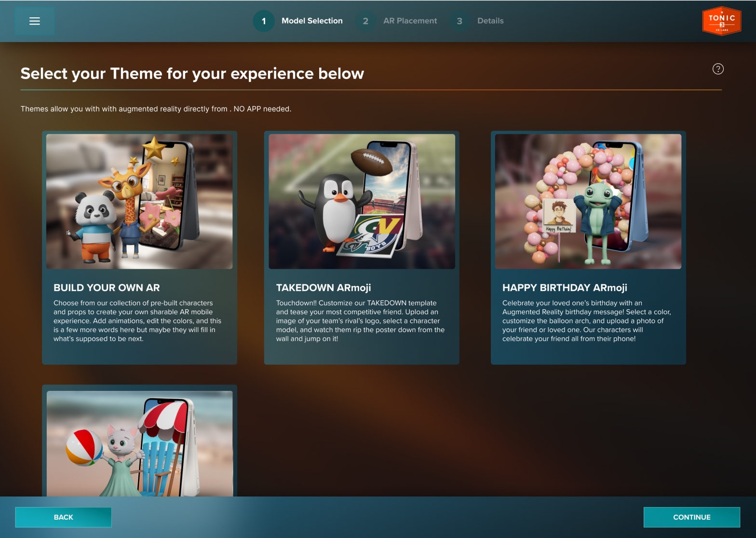Select the Happy Birthday ARmoji image

point(588,201)
